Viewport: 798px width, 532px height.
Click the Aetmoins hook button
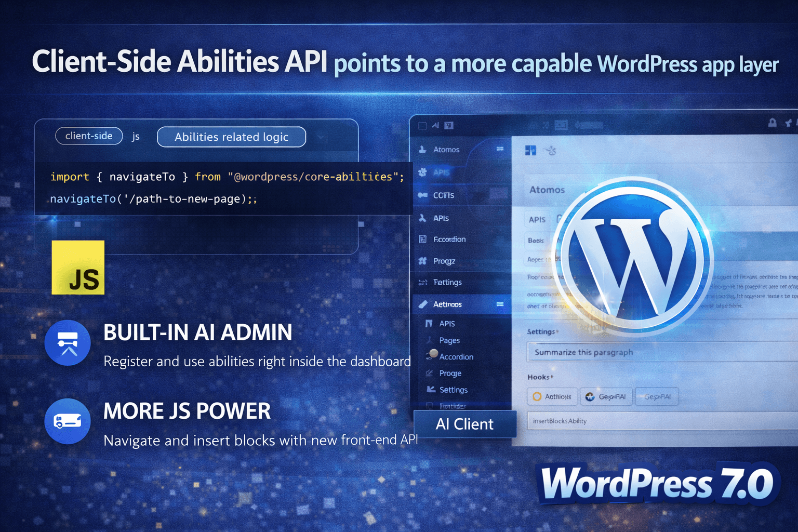point(552,397)
